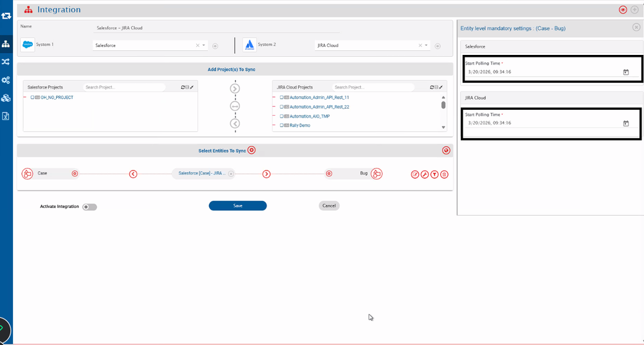Image resolution: width=644 pixels, height=345 pixels.
Task: Clear the System 2 JIRA Cloud selection
Action: point(420,45)
